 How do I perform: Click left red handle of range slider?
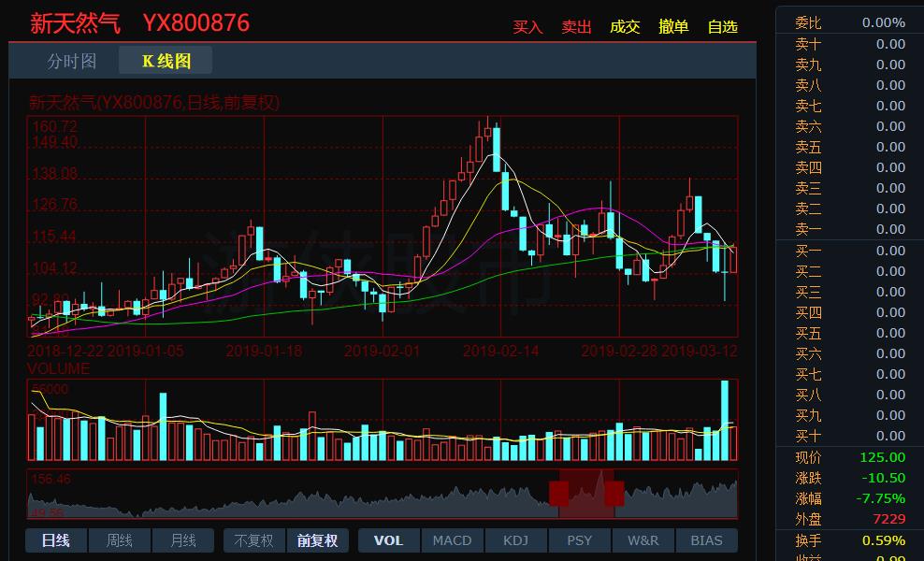tap(558, 493)
